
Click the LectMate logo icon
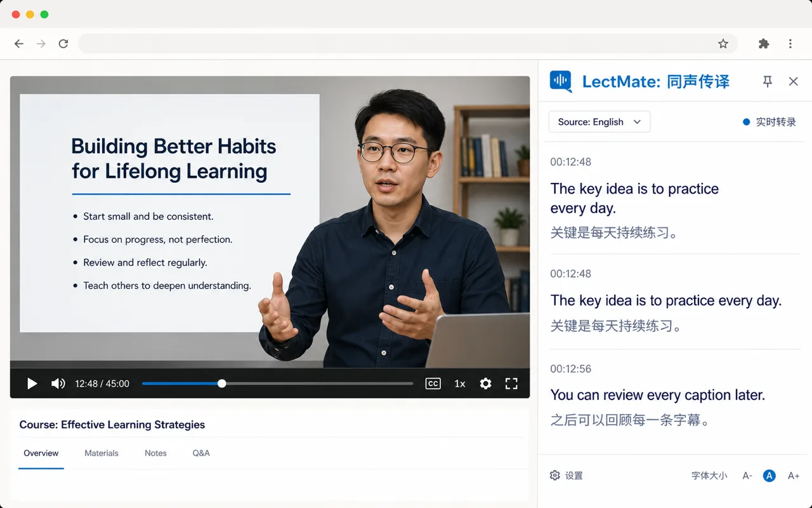pyautogui.click(x=561, y=81)
